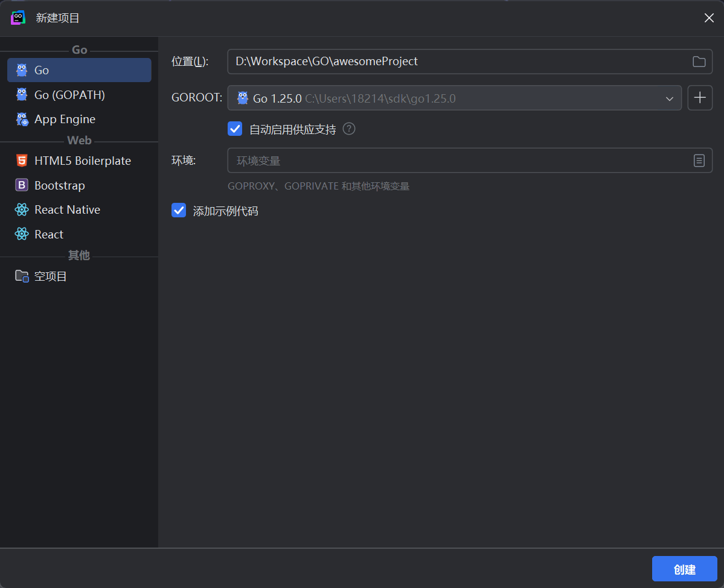Screen dimensions: 724x588
Task: Select HTML5 Boilerplate template
Action: click(80, 161)
